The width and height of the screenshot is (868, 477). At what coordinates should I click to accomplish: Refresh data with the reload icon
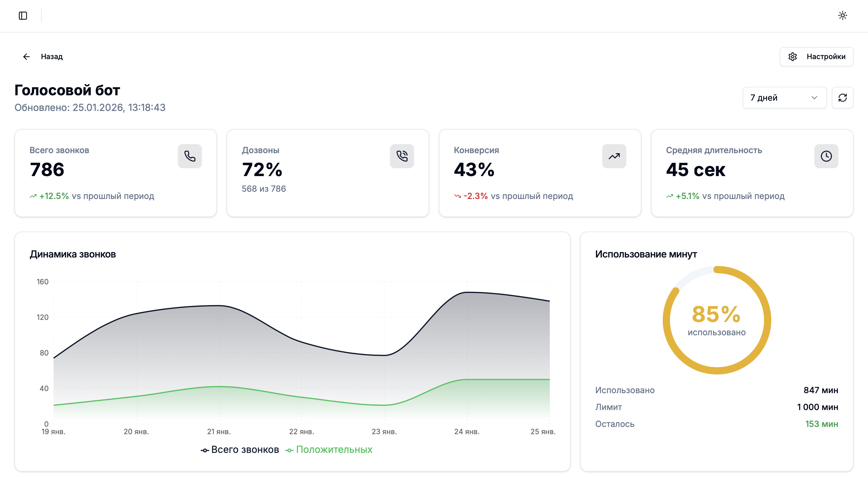point(842,98)
